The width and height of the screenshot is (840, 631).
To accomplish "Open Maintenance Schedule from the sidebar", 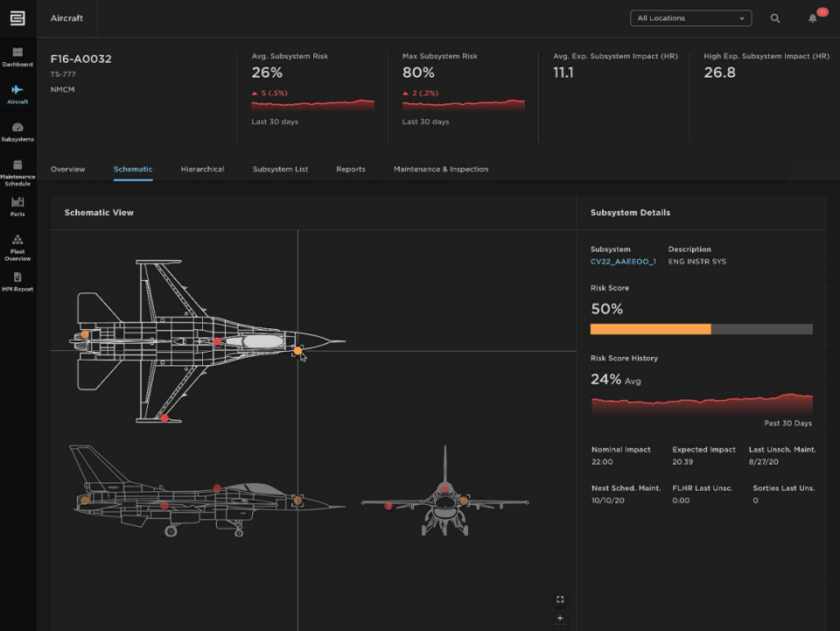I will (17, 172).
